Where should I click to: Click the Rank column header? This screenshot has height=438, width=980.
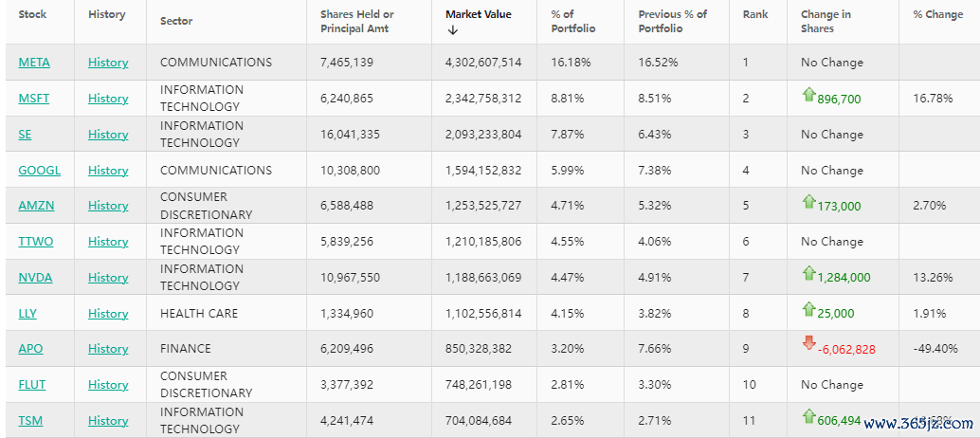[x=755, y=14]
